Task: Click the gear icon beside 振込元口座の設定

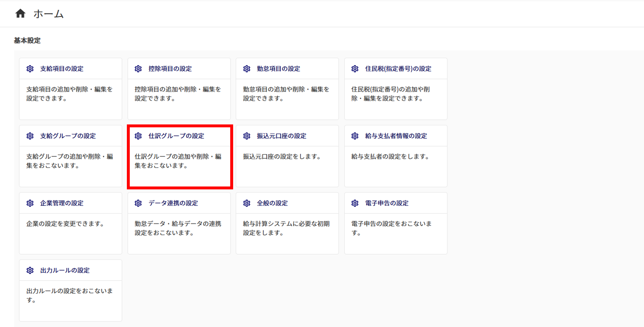Action: pos(247,136)
